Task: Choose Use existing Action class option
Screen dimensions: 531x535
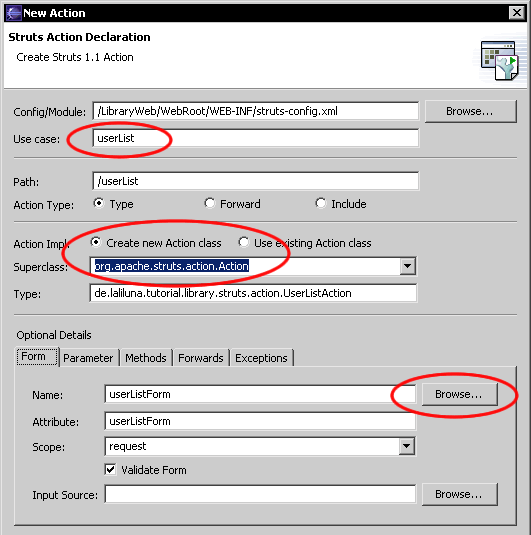Action: [x=244, y=243]
